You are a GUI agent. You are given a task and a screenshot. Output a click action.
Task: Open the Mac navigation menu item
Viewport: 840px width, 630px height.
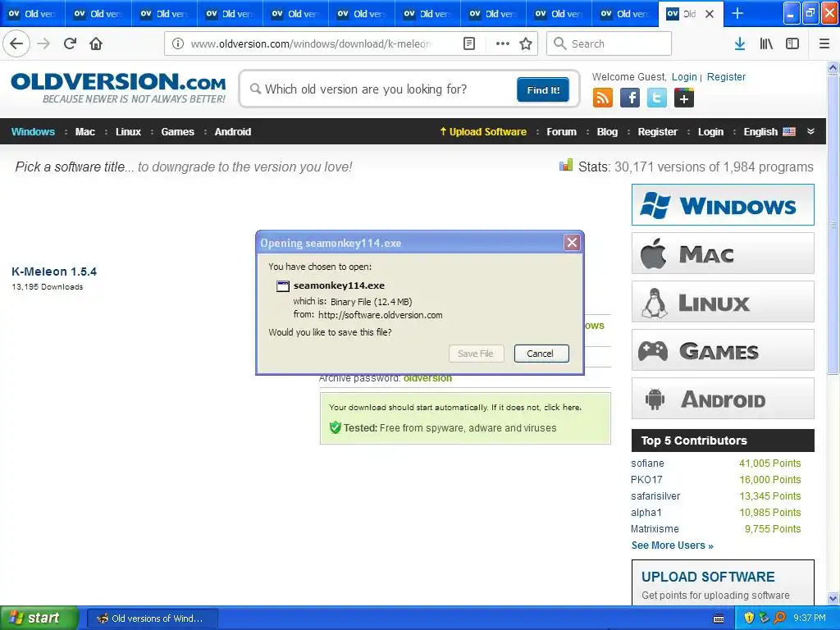(x=85, y=132)
